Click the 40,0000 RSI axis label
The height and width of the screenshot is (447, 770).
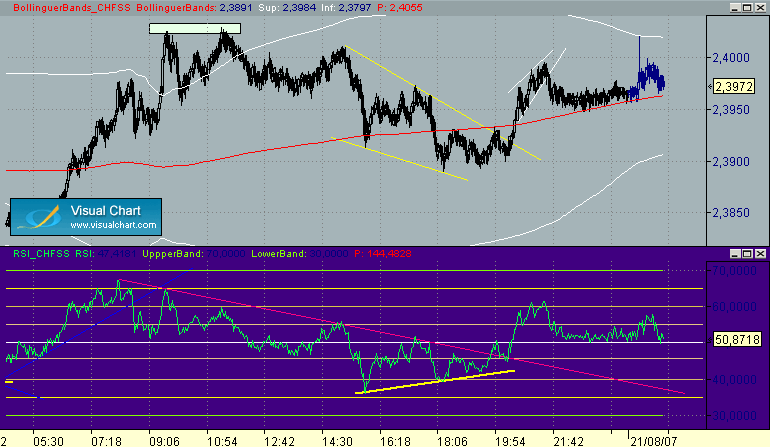click(x=735, y=380)
